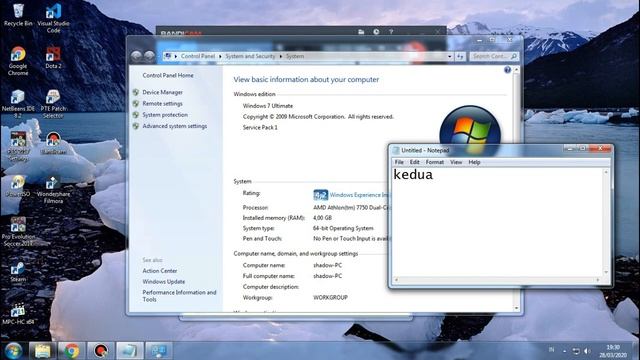
Task: Open the folder icon in Bandicam window
Action: click(x=361, y=31)
